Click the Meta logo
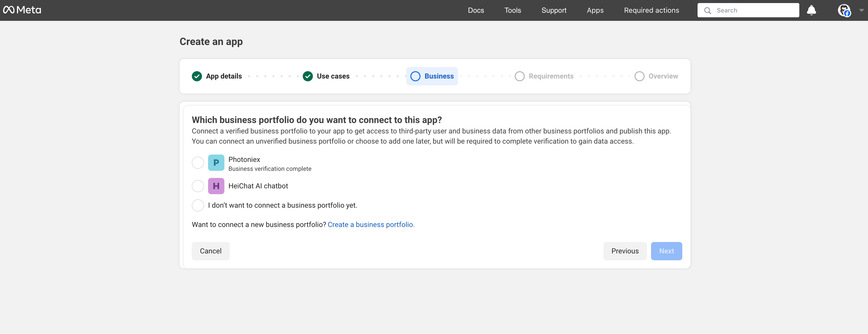This screenshot has width=868, height=334. pos(22,10)
